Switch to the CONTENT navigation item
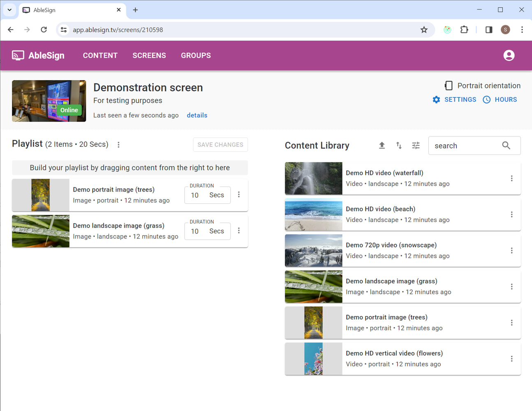Viewport: 532px width, 411px height. 100,55
